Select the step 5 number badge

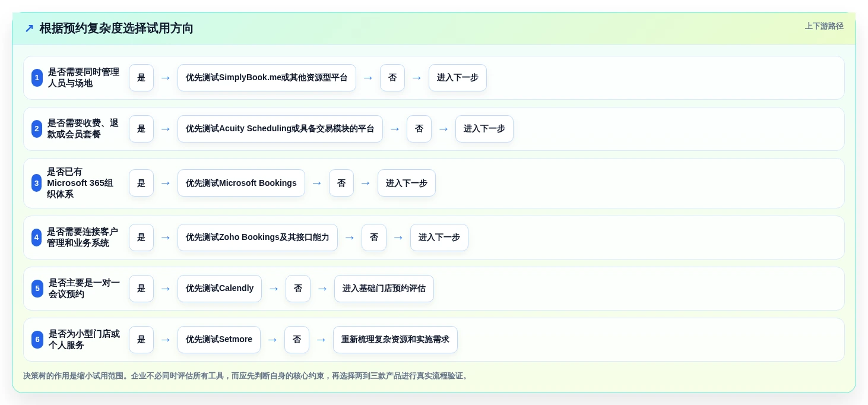[37, 289]
